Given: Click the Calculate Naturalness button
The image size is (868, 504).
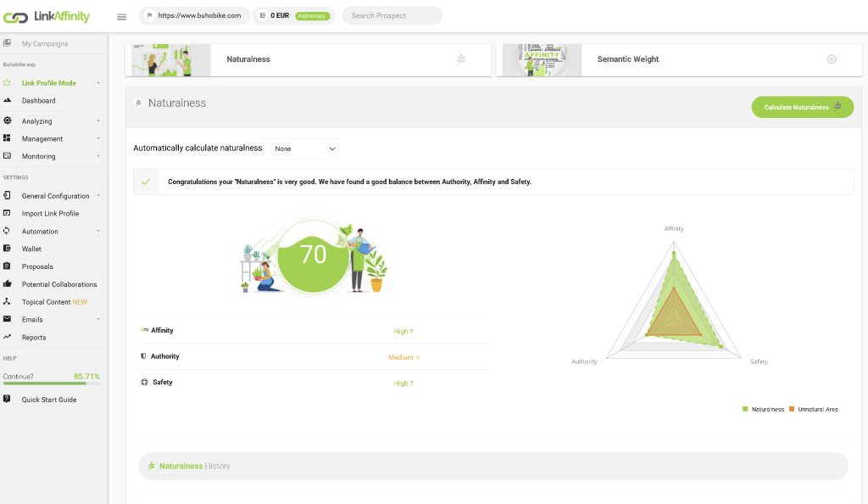Looking at the screenshot, I should tap(802, 107).
